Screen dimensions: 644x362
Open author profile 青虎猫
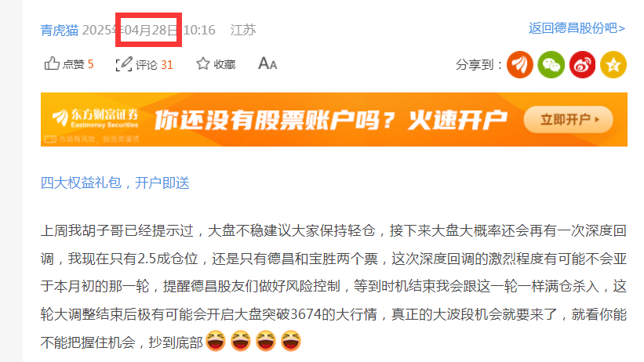pyautogui.click(x=59, y=30)
